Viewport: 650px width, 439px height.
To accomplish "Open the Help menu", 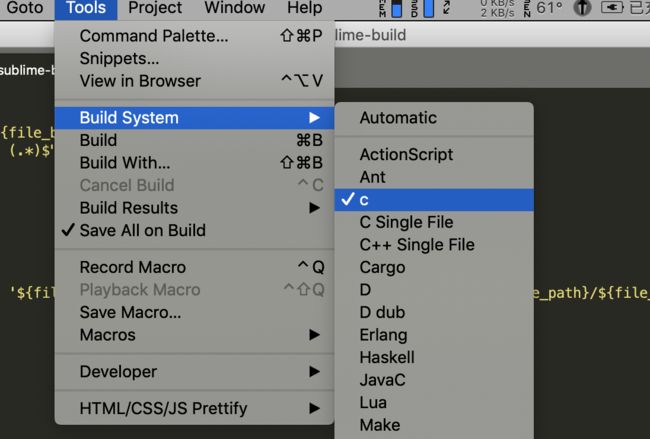I will tap(304, 8).
